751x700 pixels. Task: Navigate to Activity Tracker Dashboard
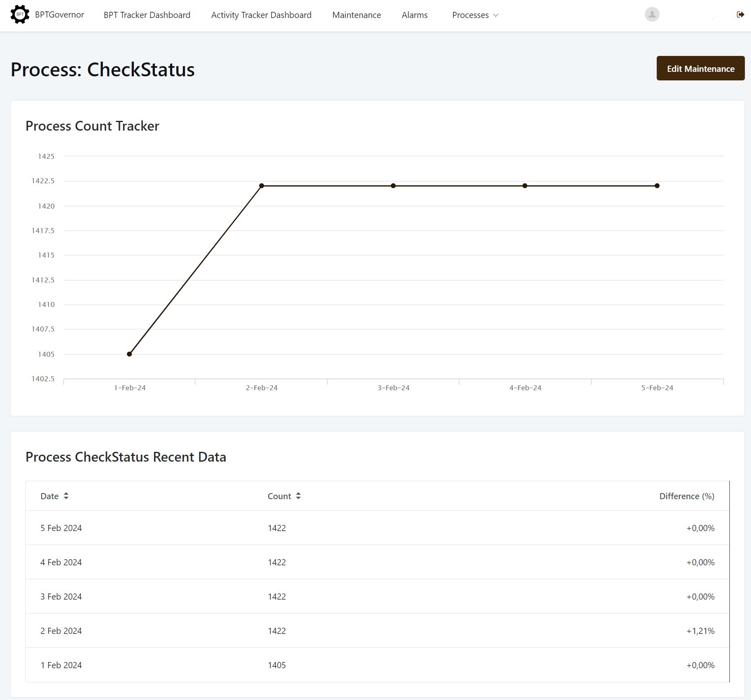coord(261,15)
